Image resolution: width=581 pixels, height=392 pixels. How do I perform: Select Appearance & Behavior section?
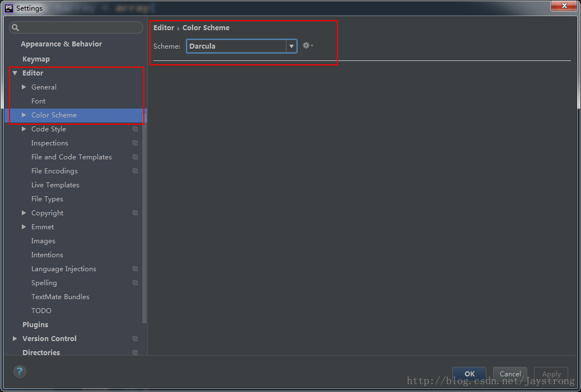(61, 44)
